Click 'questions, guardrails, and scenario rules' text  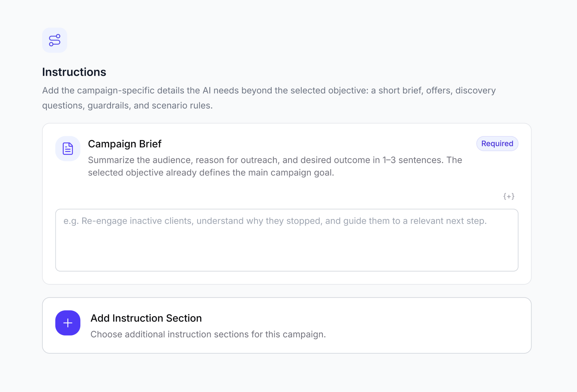127,105
